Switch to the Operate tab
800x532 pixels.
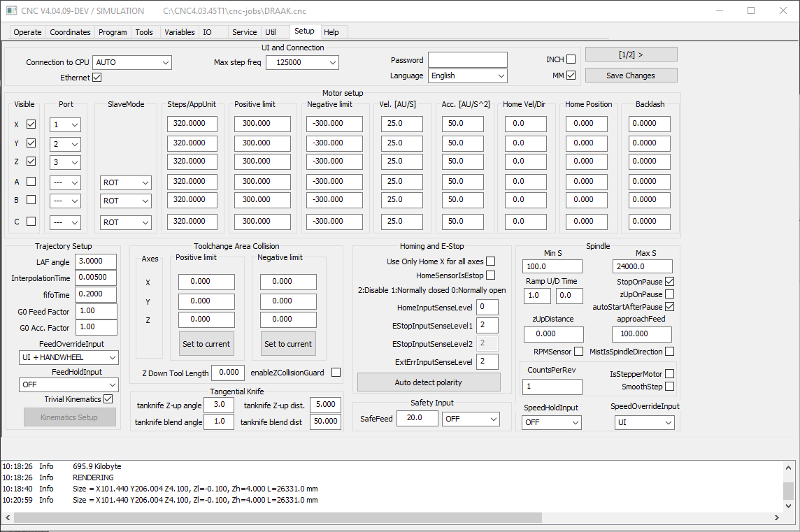pyautogui.click(x=27, y=32)
